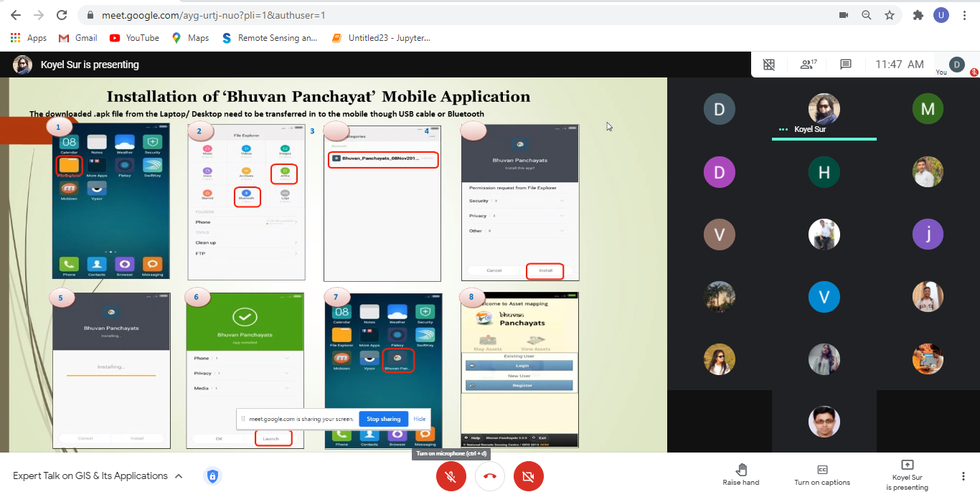Bookmark this page with the star icon
This screenshot has height=497, width=980.
[x=890, y=15]
